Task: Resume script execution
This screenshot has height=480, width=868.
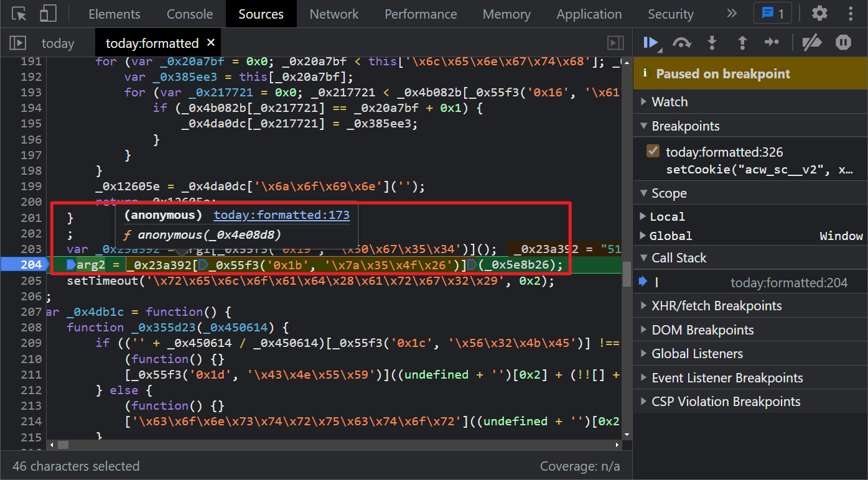Action: click(651, 42)
